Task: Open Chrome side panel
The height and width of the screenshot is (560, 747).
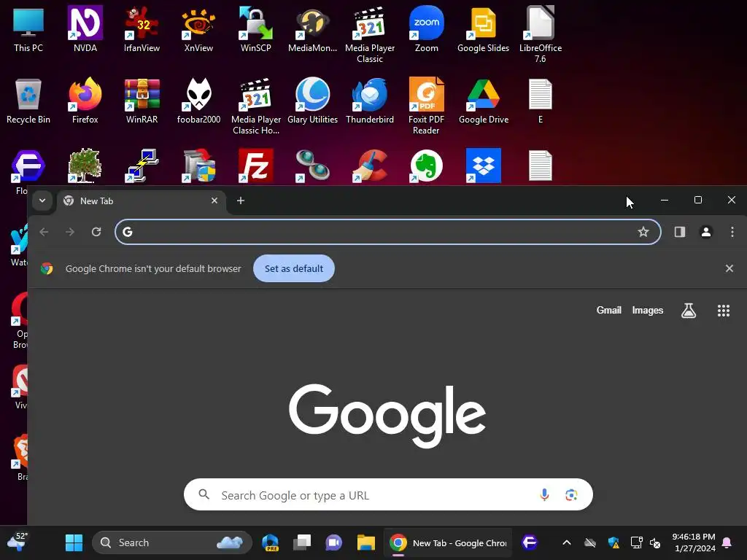Action: (x=680, y=232)
